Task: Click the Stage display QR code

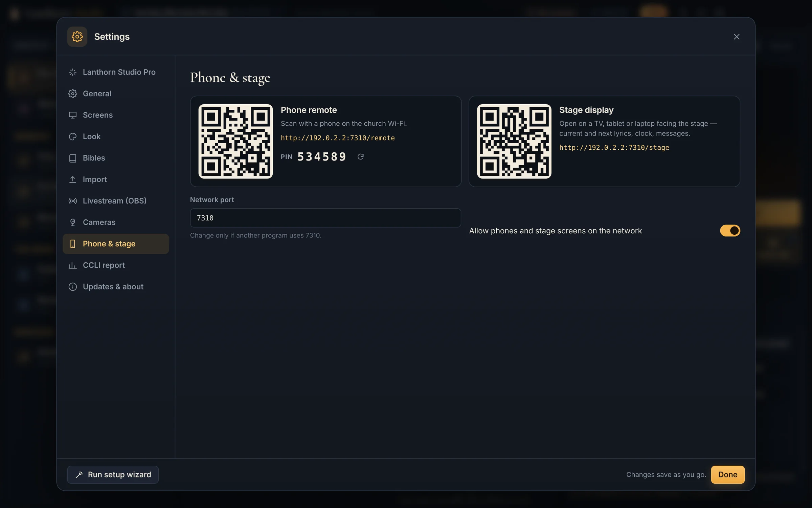Action: 514,141
